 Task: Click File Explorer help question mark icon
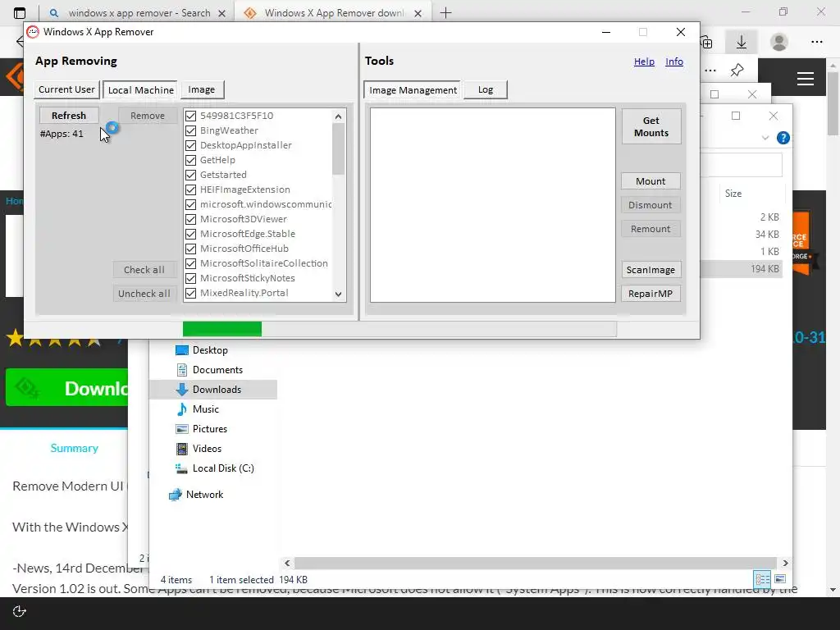point(783,138)
